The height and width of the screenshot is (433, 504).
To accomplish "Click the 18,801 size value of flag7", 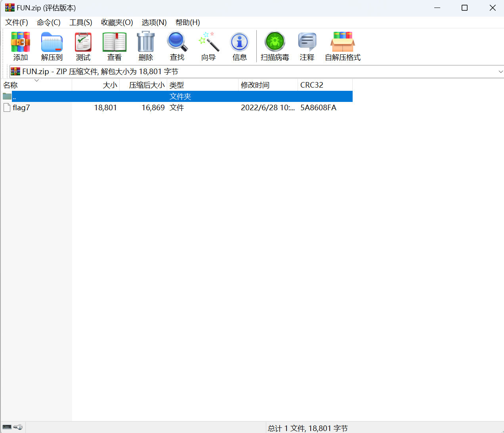I will [x=105, y=107].
